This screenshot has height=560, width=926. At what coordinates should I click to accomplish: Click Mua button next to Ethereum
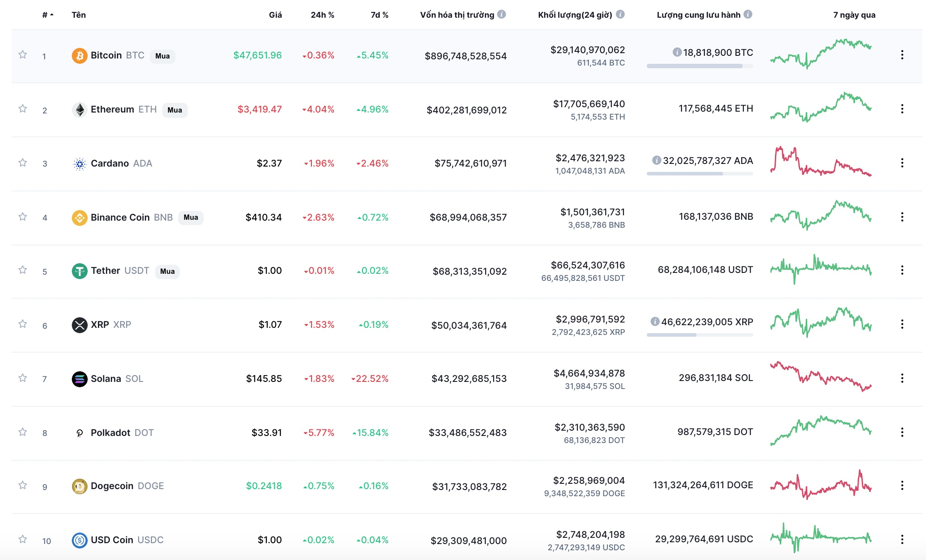point(175,110)
